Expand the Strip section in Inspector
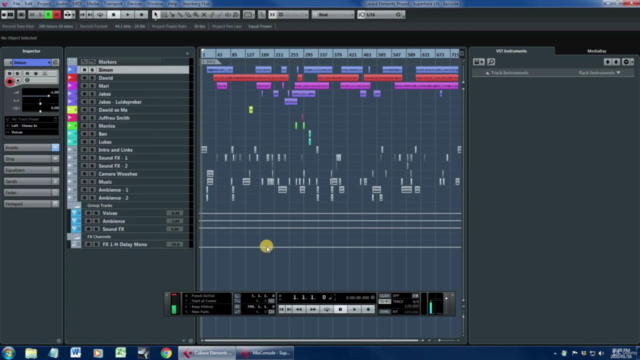This screenshot has height=360, width=640. [31, 159]
